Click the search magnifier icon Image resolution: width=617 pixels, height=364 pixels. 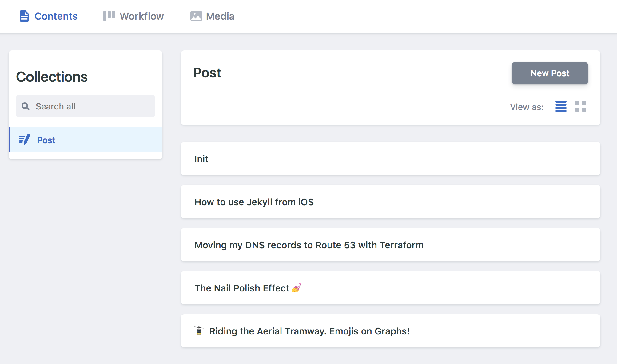tap(25, 106)
